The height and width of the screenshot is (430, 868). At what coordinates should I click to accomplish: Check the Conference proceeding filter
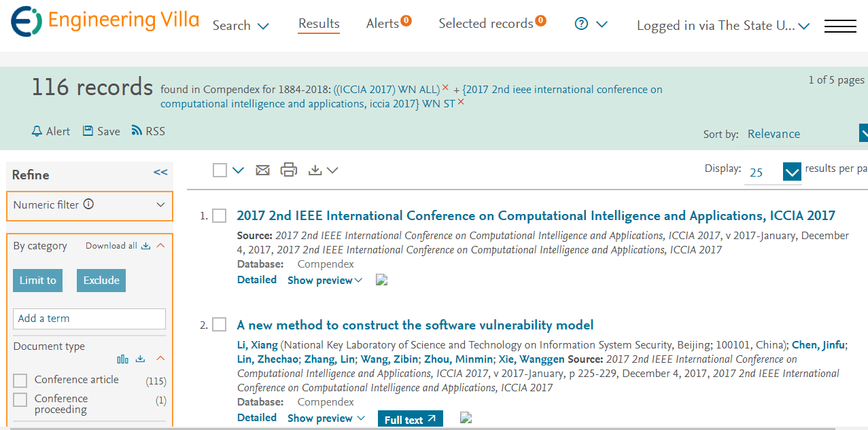coord(20,399)
